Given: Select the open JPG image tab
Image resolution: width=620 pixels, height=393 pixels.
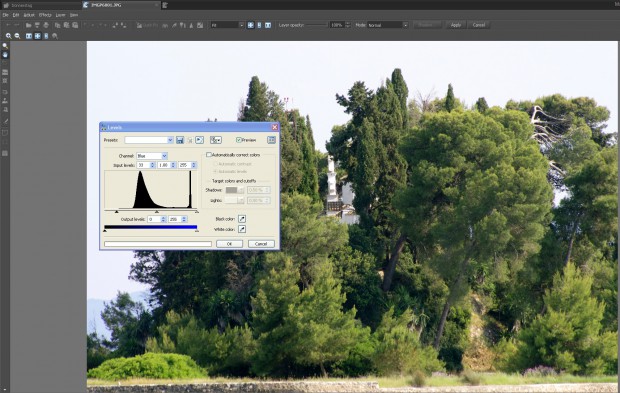Looking at the screenshot, I should pyautogui.click(x=121, y=5).
